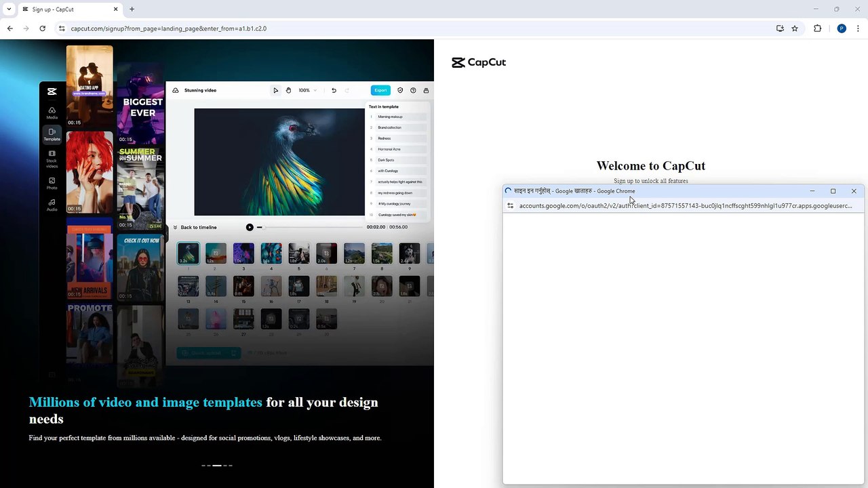View site information icon beside capcut.com URL
This screenshot has width=868, height=488.
[62, 28]
